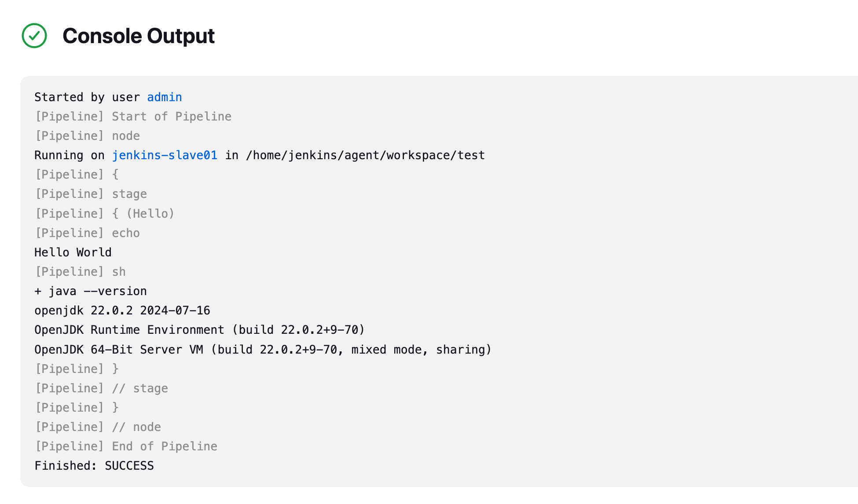The image size is (858, 504).
Task: Click the '+ java --version' command line
Action: 91,291
